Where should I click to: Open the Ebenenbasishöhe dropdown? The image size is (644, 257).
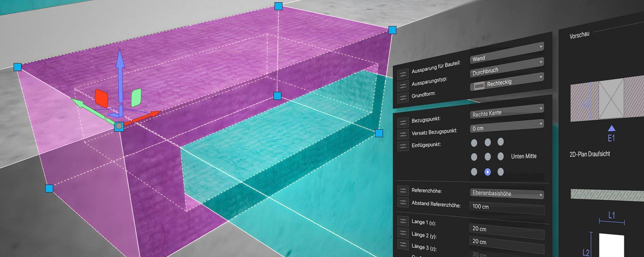click(x=506, y=193)
